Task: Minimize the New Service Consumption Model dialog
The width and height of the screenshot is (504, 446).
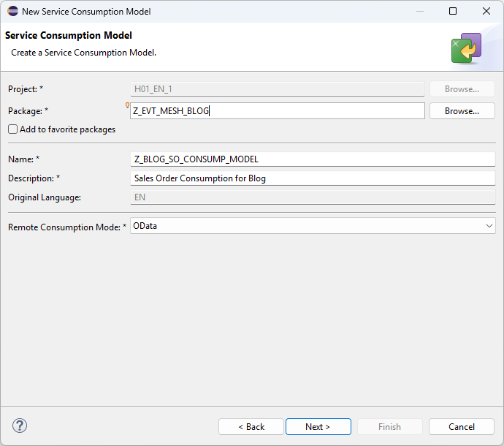Action: (419, 12)
